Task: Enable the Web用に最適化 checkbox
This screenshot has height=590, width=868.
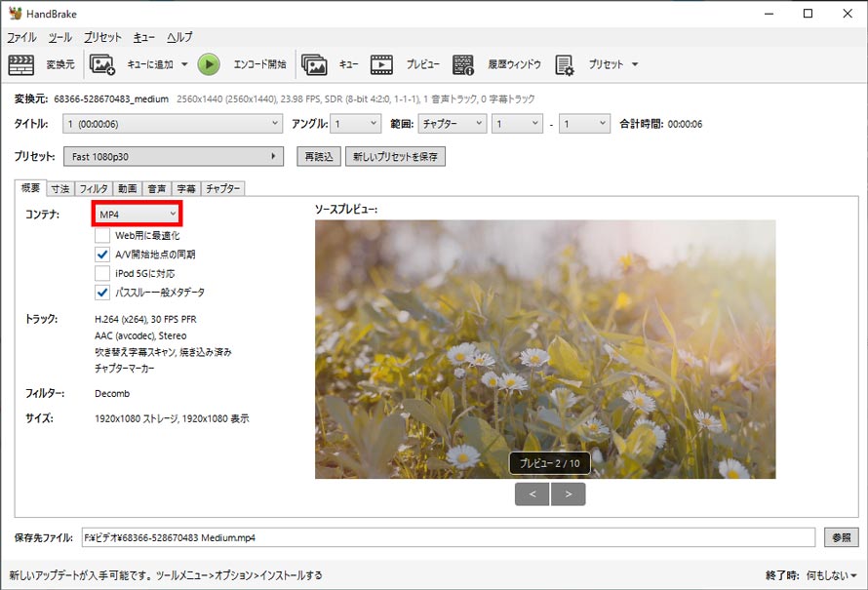Action: point(101,235)
